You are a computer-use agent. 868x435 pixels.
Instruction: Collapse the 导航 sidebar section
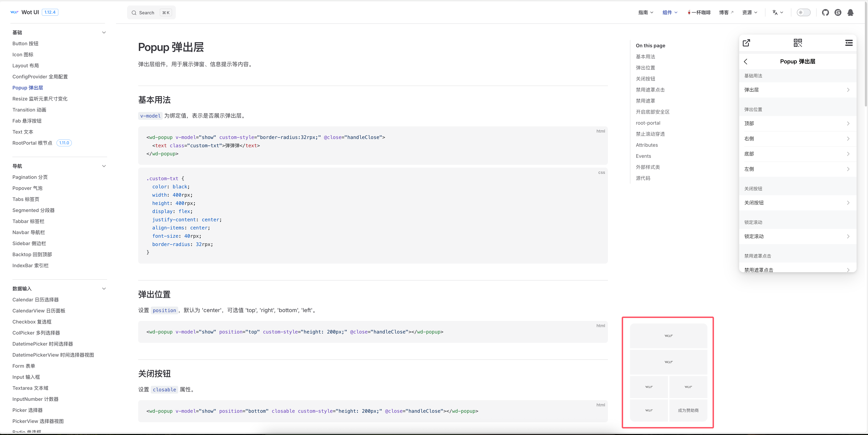104,166
